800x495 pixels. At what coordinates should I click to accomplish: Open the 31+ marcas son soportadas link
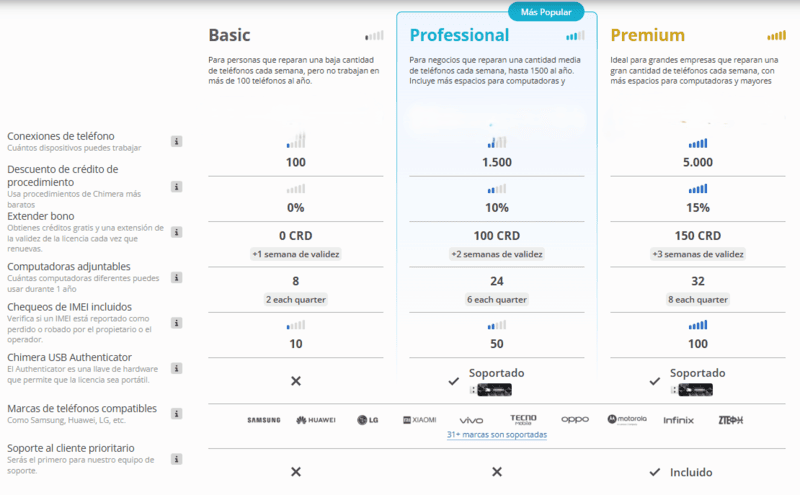pyautogui.click(x=497, y=435)
